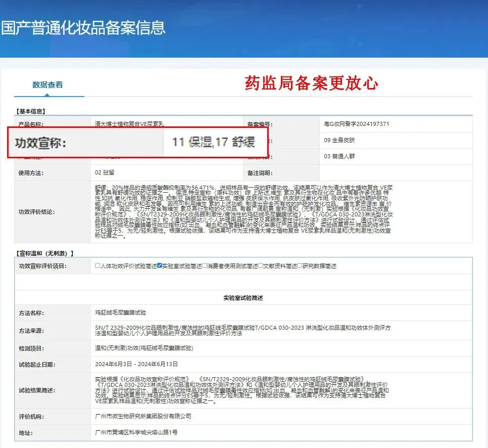This screenshot has height=448, width=488.
Task: Select the institution 广州市微生物研究所集团股份有限公司
Action: [x=143, y=416]
